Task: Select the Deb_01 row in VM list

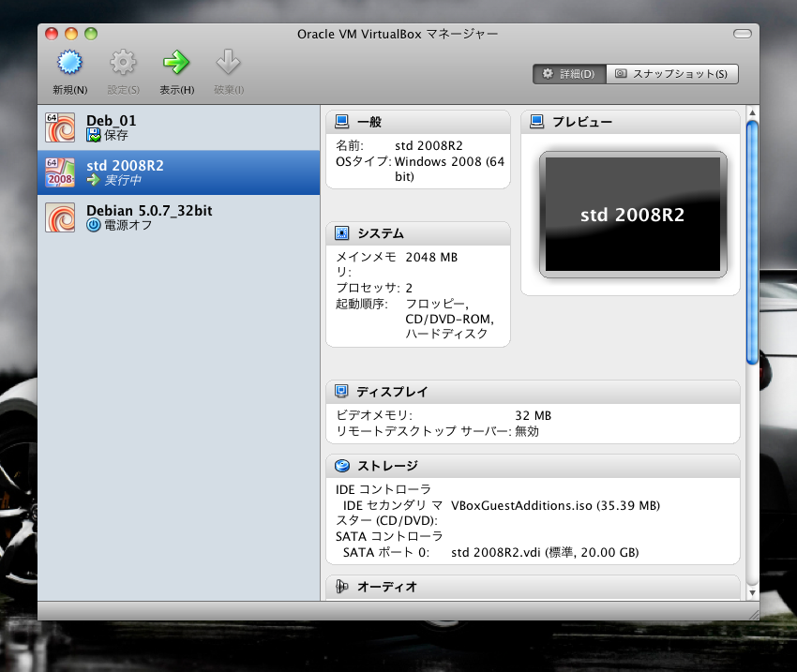Action: point(179,127)
